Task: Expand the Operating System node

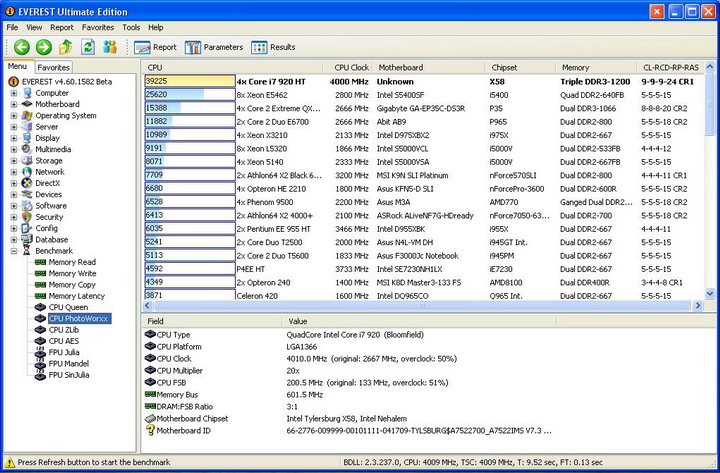Action: [x=14, y=115]
